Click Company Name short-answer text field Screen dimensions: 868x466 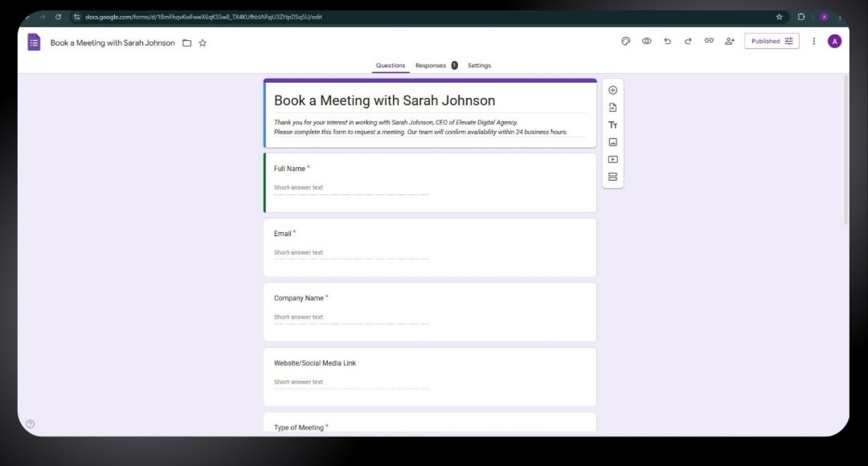tap(351, 317)
